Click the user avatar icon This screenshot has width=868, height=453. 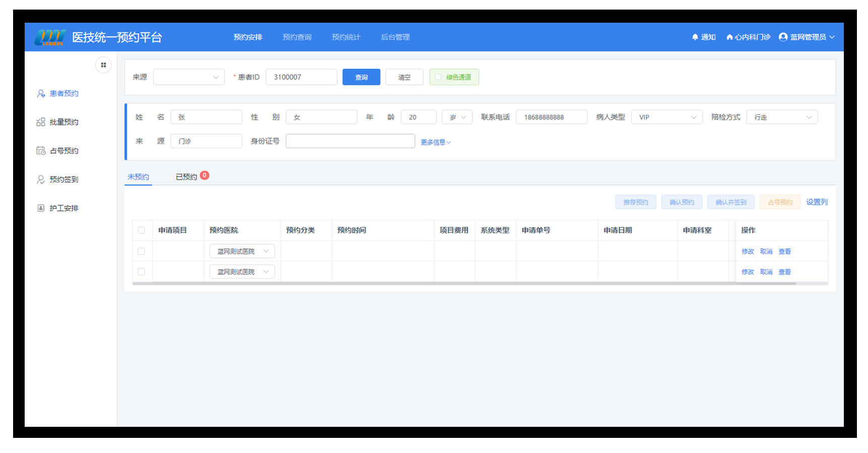pyautogui.click(x=783, y=37)
